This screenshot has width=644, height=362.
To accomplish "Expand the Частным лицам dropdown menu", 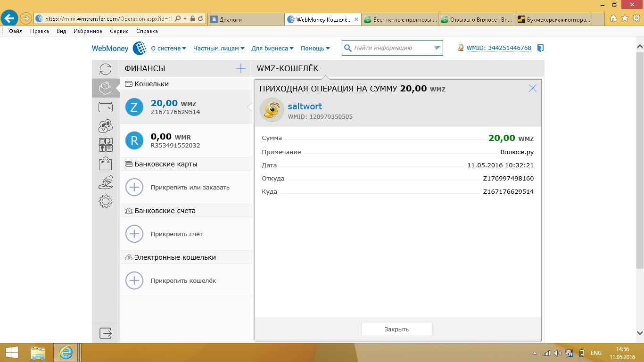I will point(219,48).
